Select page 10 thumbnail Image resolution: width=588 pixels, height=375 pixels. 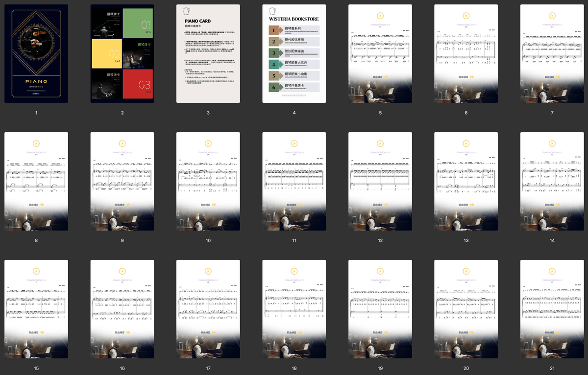tap(208, 182)
